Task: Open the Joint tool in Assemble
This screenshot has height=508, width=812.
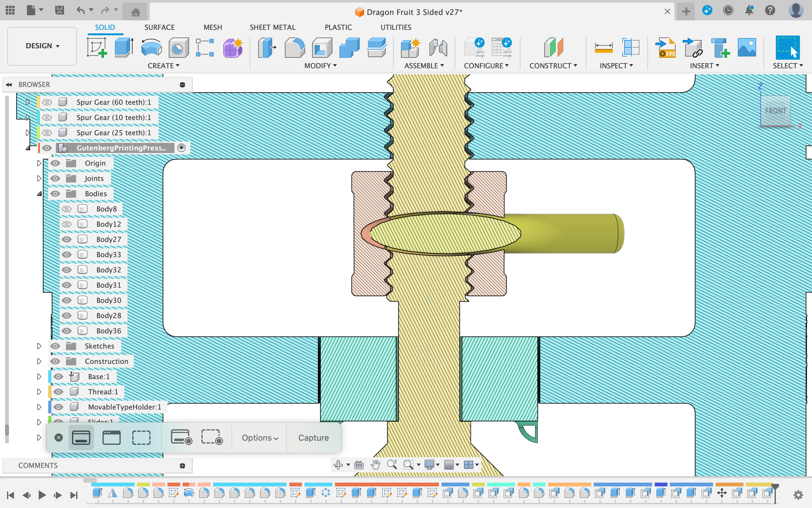Action: pyautogui.click(x=438, y=47)
